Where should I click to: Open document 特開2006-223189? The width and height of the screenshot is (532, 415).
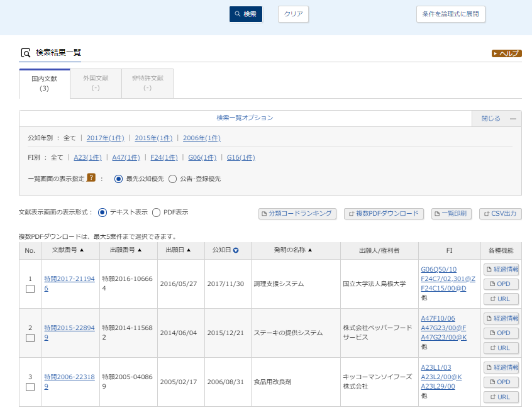[x=69, y=382]
